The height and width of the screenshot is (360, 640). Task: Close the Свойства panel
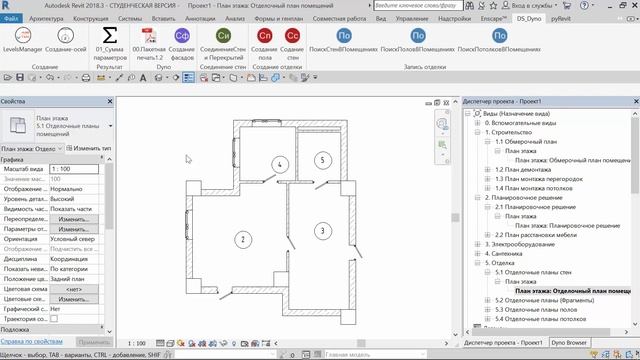coord(110,101)
